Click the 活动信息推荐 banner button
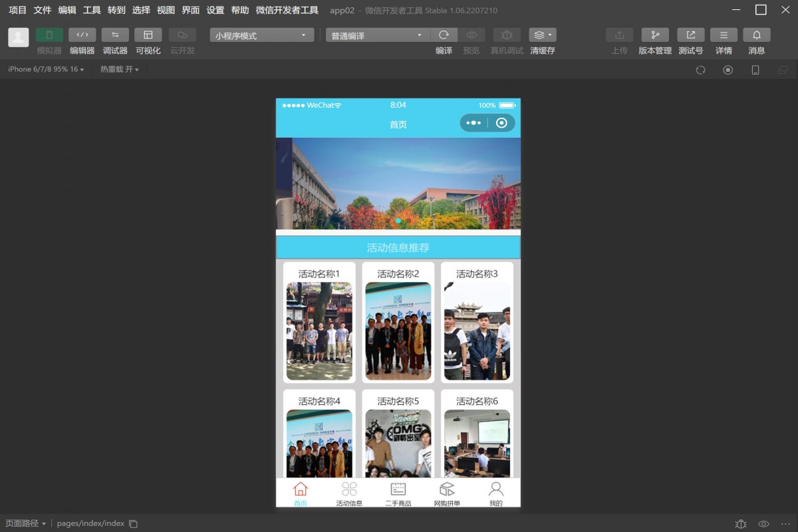Screen dimensions: 798x532 [x=398, y=247]
